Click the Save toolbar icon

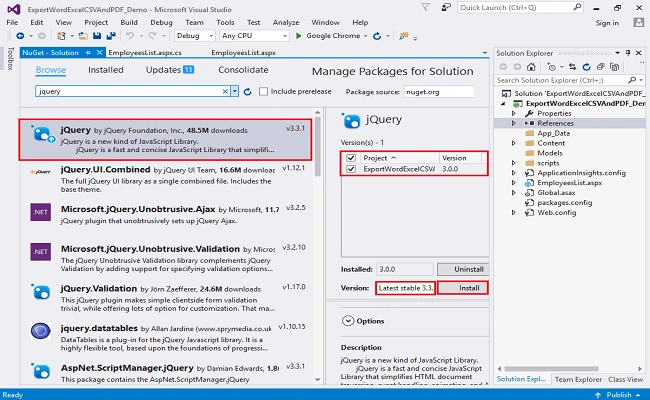pos(97,36)
